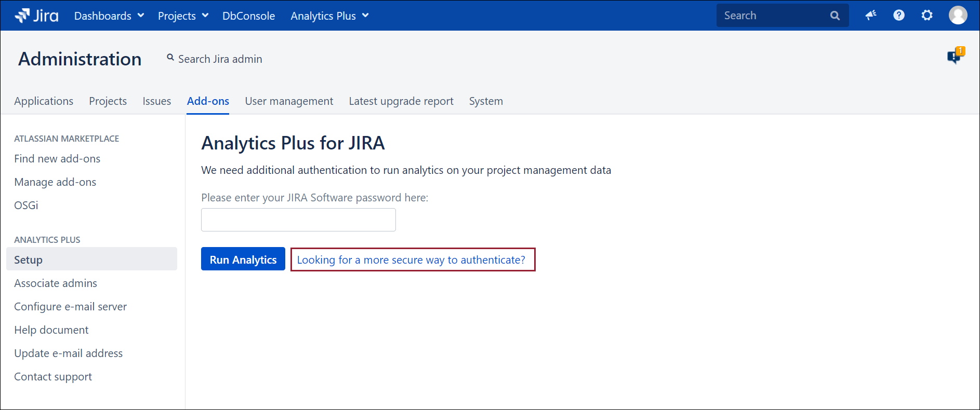Click the notification speech bubble icon
The height and width of the screenshot is (410, 980).
[x=955, y=56]
